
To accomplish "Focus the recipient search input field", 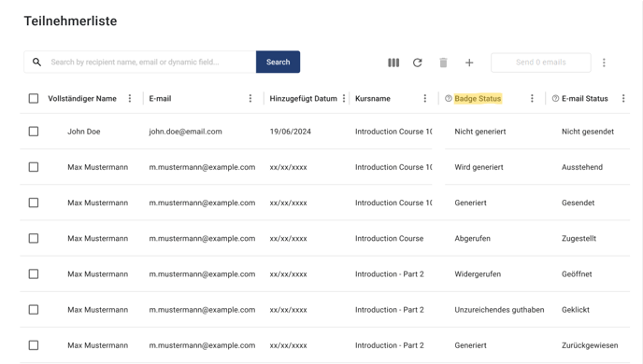I will [x=150, y=62].
